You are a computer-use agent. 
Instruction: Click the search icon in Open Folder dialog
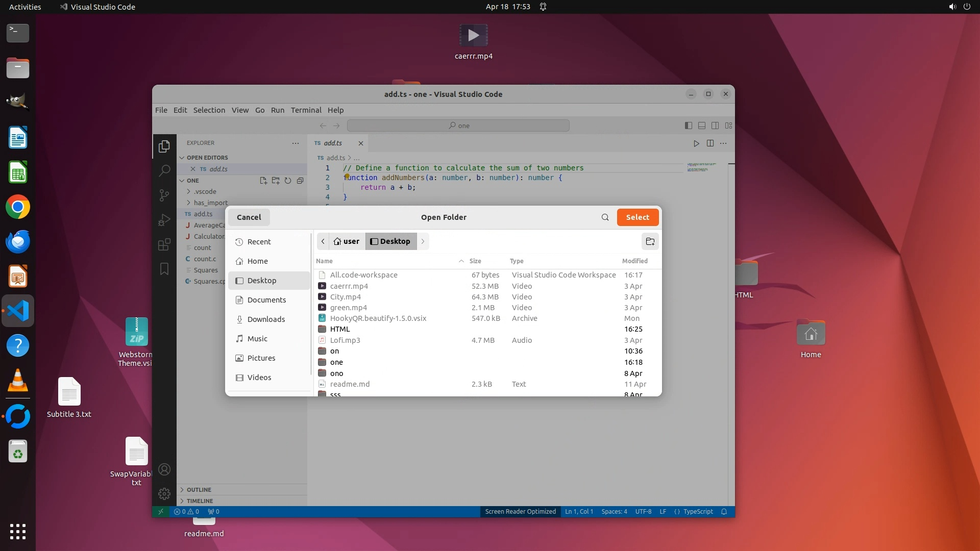pos(605,217)
